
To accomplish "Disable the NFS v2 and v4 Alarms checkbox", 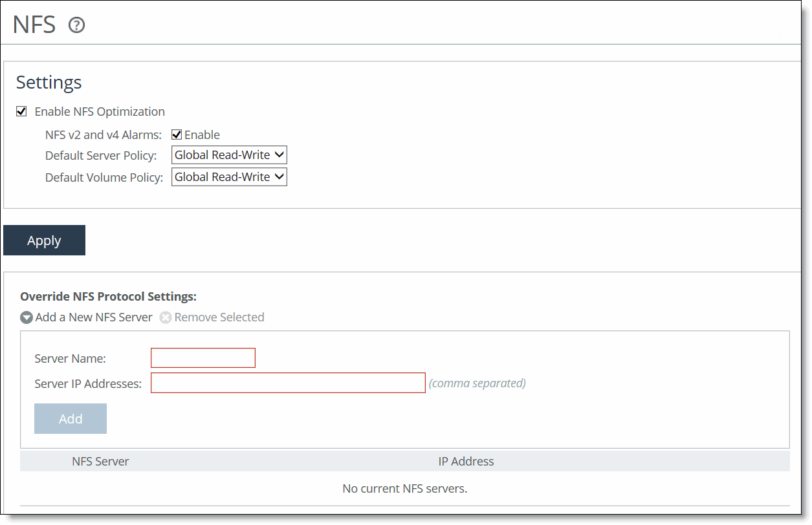I will (176, 134).
